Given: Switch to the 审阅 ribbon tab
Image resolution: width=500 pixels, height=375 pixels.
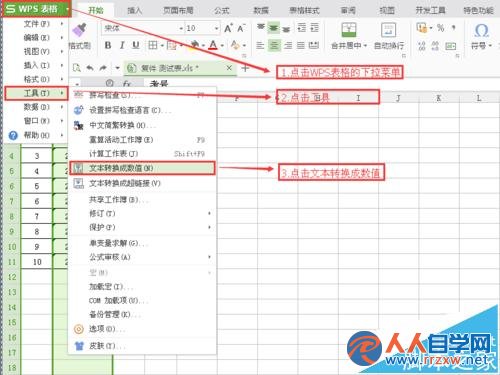Looking at the screenshot, I should (348, 10).
